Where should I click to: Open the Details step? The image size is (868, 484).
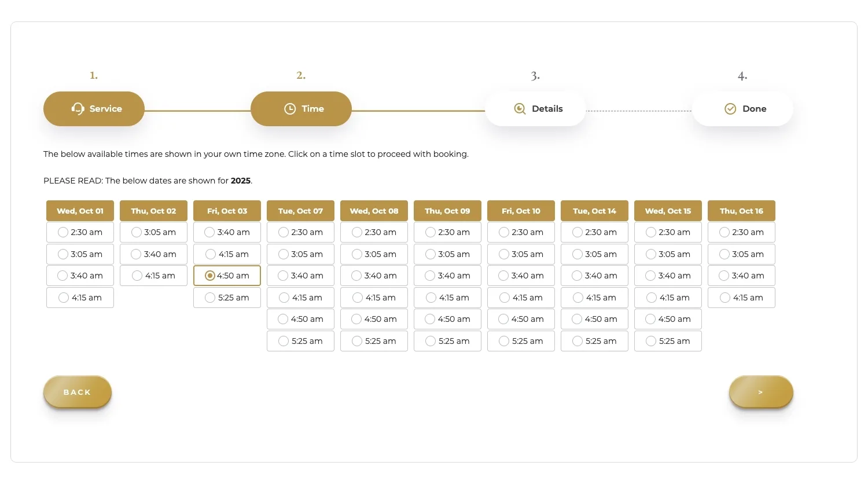pyautogui.click(x=535, y=108)
